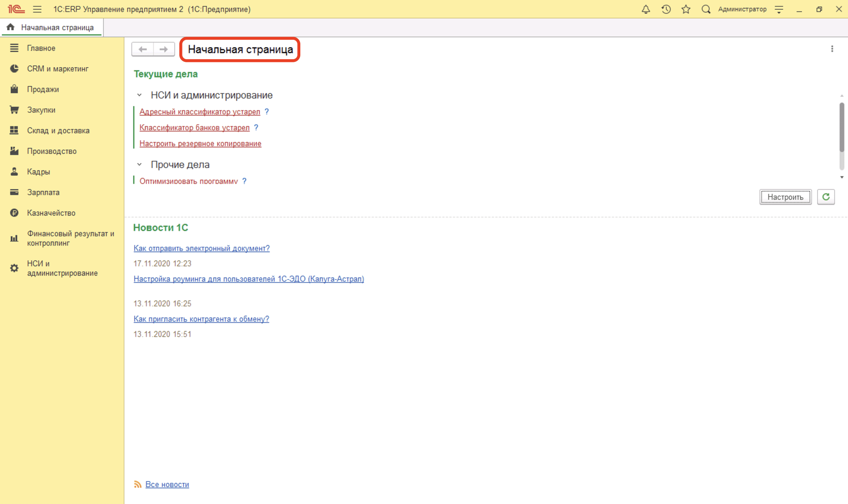The image size is (848, 504).
Task: Open the Казначейство section
Action: (51, 213)
